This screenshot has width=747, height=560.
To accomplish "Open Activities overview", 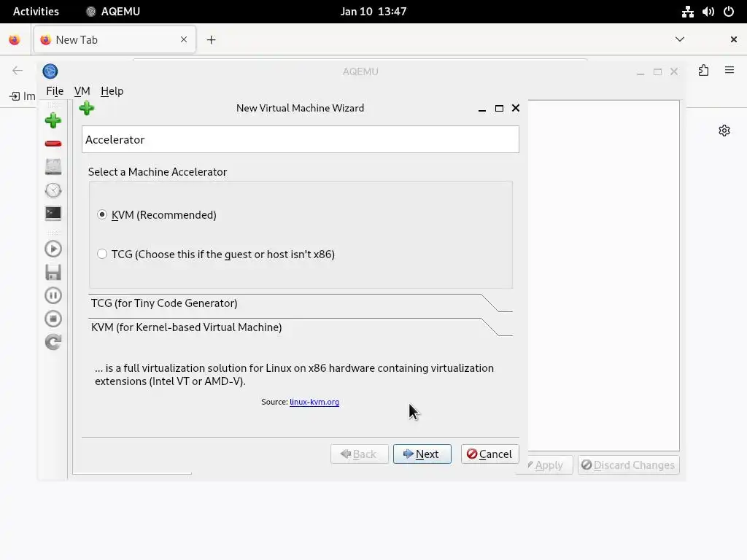I will tap(36, 12).
